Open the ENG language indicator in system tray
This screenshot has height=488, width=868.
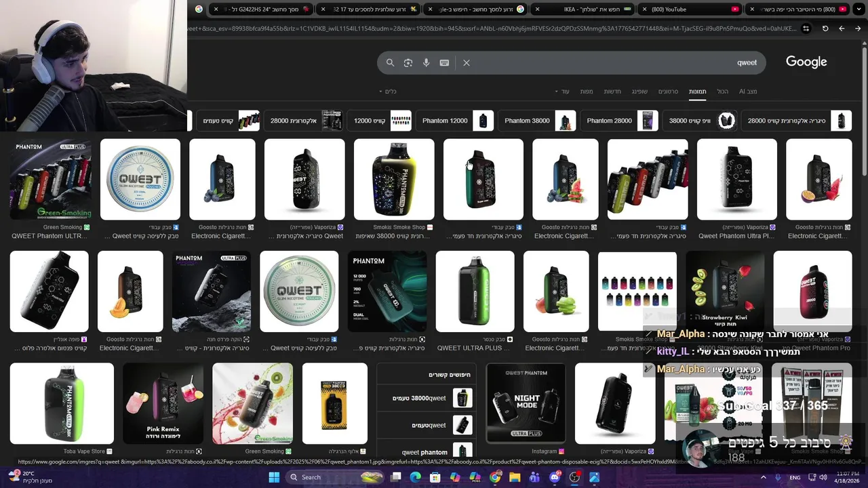pos(795,477)
